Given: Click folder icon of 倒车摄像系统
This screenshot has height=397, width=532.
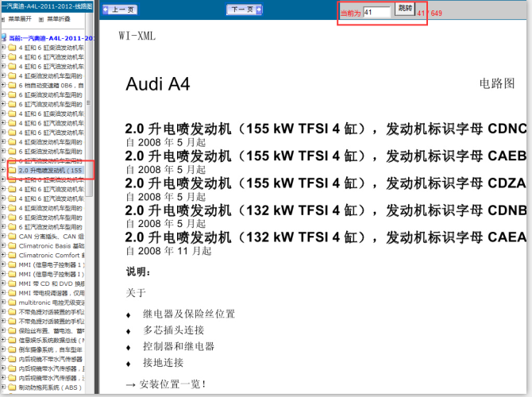Looking at the screenshot, I should [x=12, y=349].
